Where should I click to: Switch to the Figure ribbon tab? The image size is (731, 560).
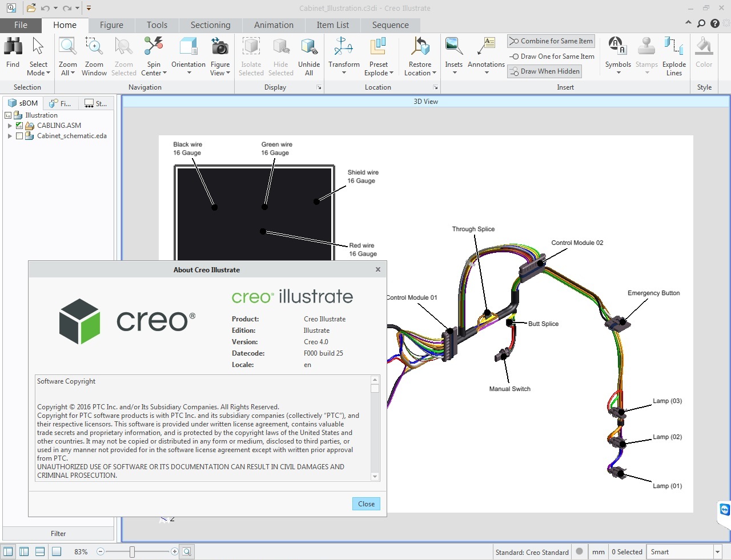111,25
